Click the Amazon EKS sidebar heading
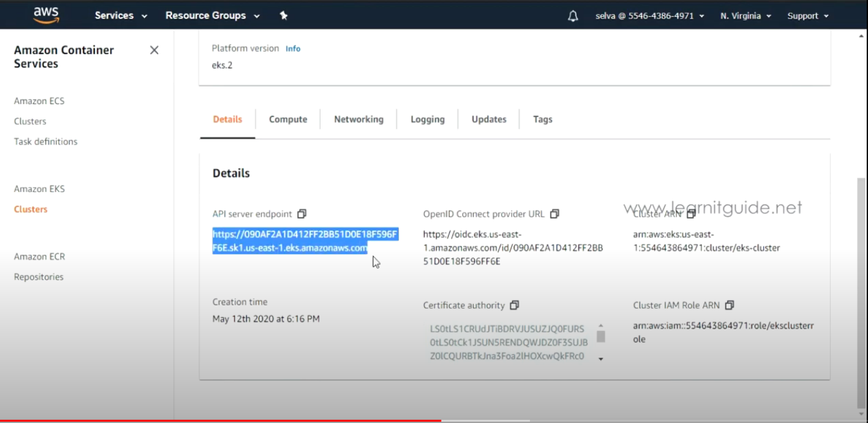 (x=39, y=189)
